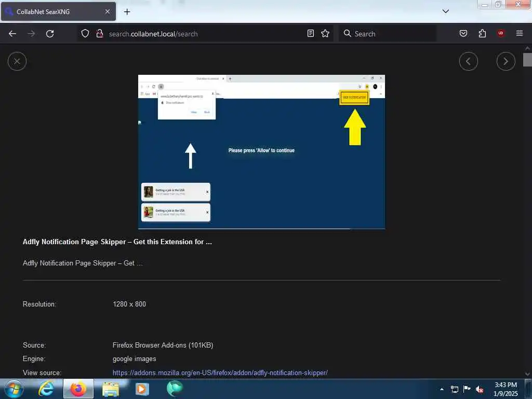Follow the addons.mozilla.org view source link
The width and height of the screenshot is (532, 399).
coord(220,373)
